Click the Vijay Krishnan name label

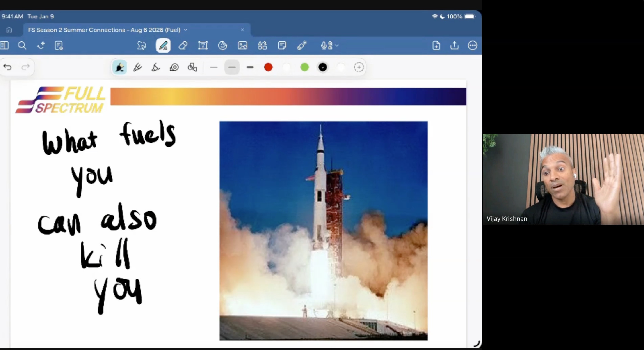tap(507, 219)
